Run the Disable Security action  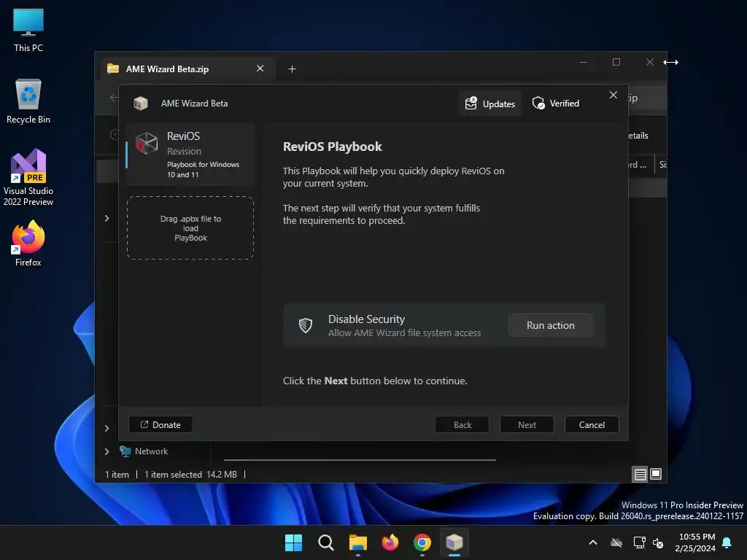(x=550, y=325)
